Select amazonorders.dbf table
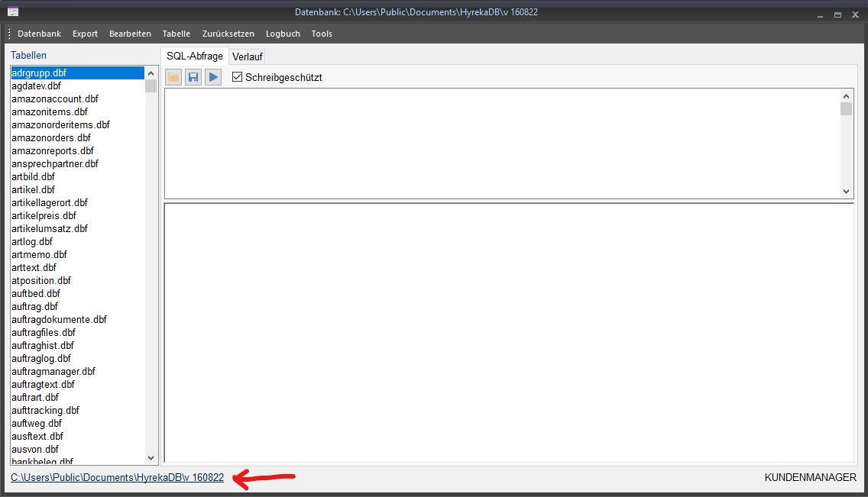The image size is (868, 497). 77,137
